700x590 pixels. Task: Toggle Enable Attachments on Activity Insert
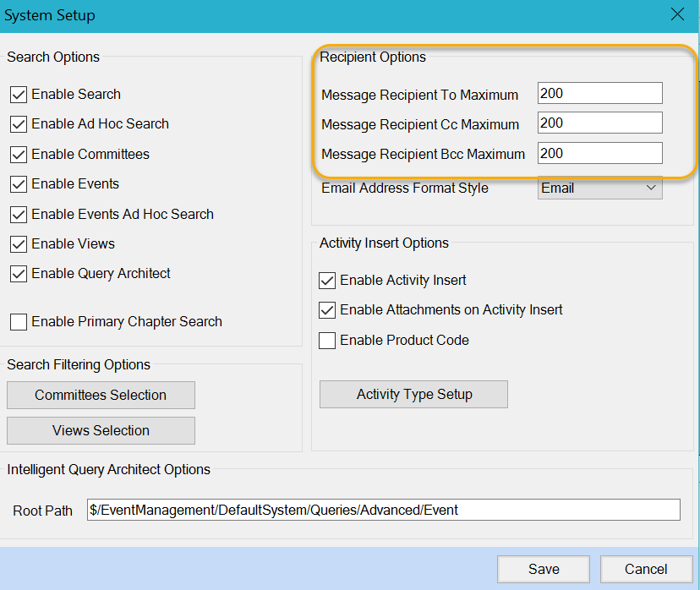[327, 310]
